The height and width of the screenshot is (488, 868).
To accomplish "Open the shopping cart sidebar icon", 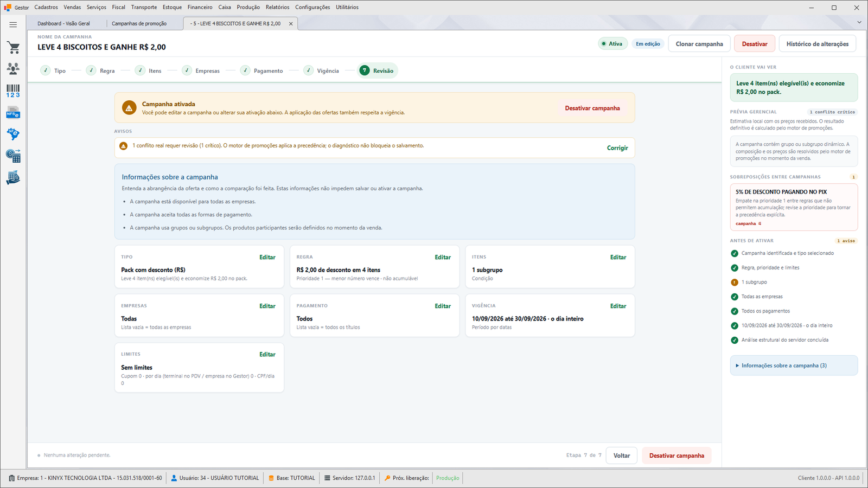I will pos(13,48).
